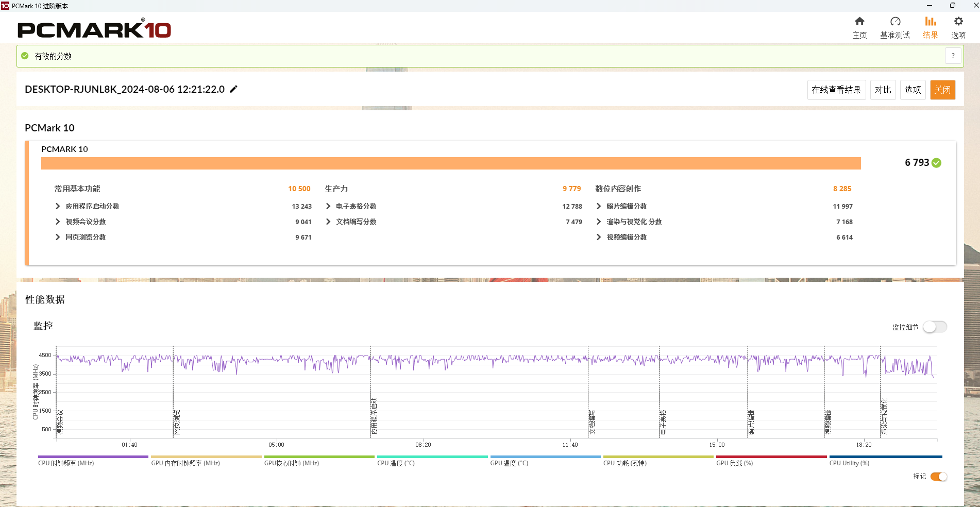Click the 数位内容创作 heading
This screenshot has height=507, width=980.
[618, 189]
